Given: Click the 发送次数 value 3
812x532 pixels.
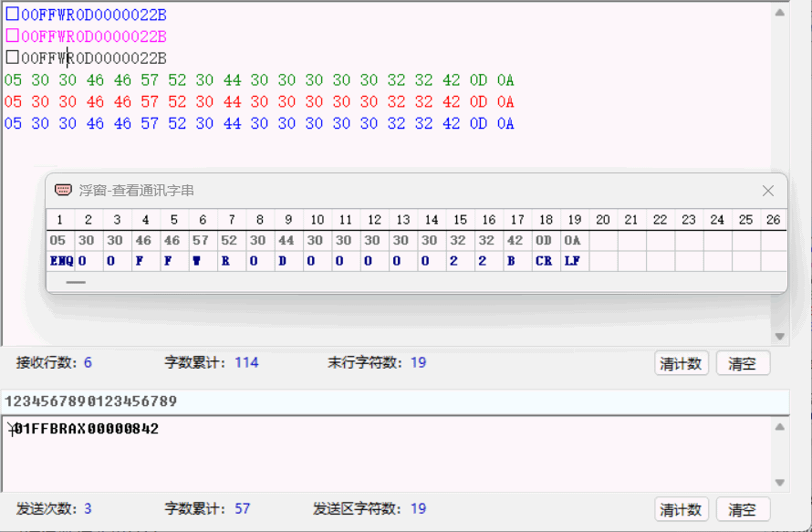Looking at the screenshot, I should (88, 508).
